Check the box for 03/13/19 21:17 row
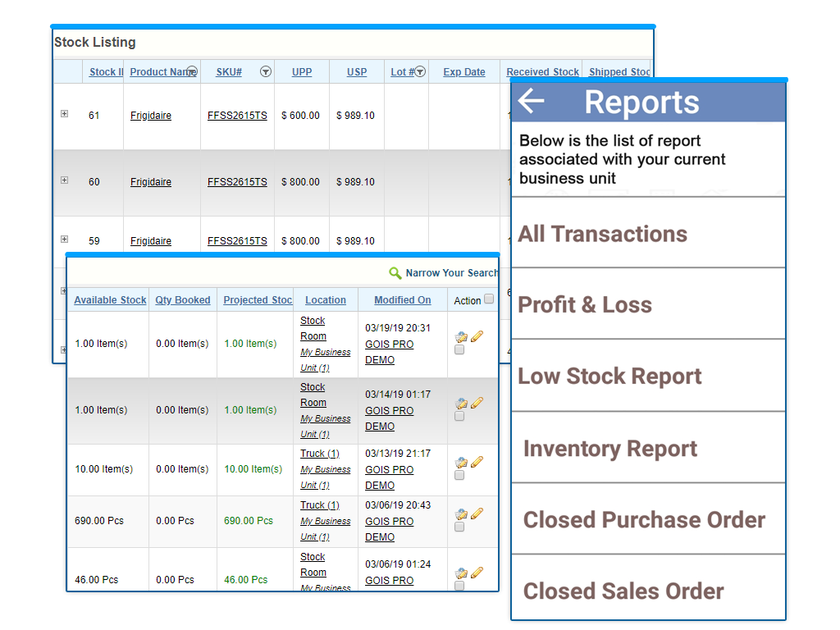 (459, 475)
